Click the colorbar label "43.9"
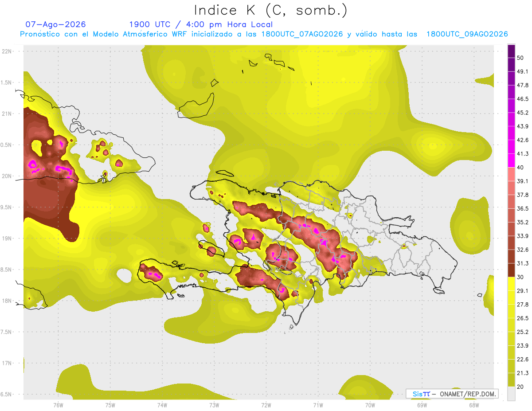The height and width of the screenshot is (411, 532). [x=523, y=126]
